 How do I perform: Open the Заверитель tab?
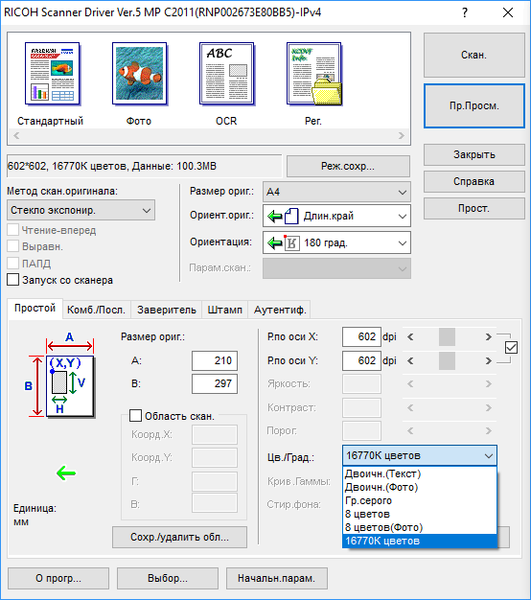tap(166, 310)
